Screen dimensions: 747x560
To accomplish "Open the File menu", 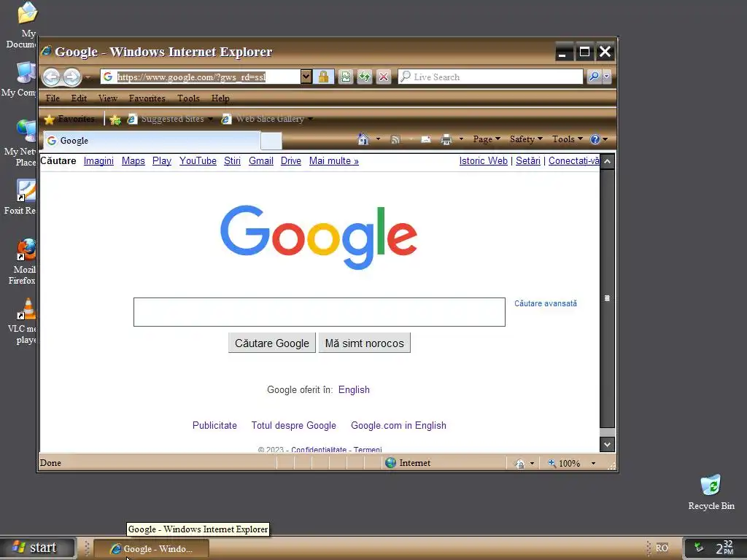I will point(53,98).
